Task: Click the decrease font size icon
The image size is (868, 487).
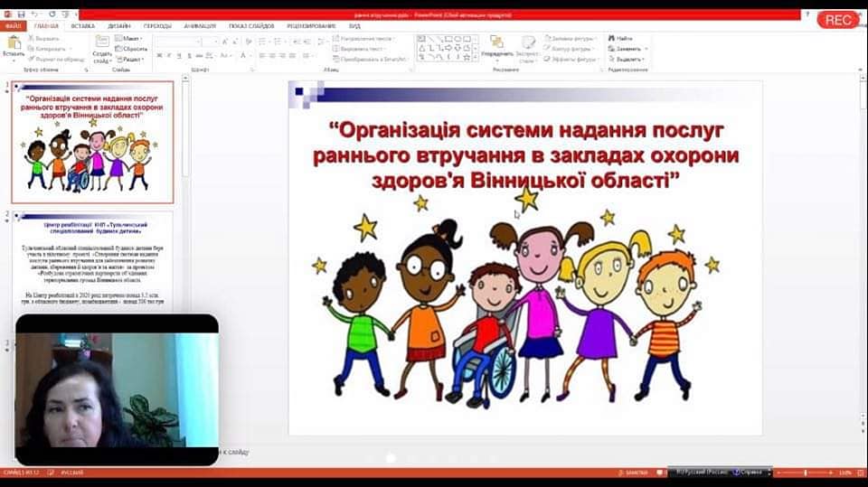Action: coord(235,42)
